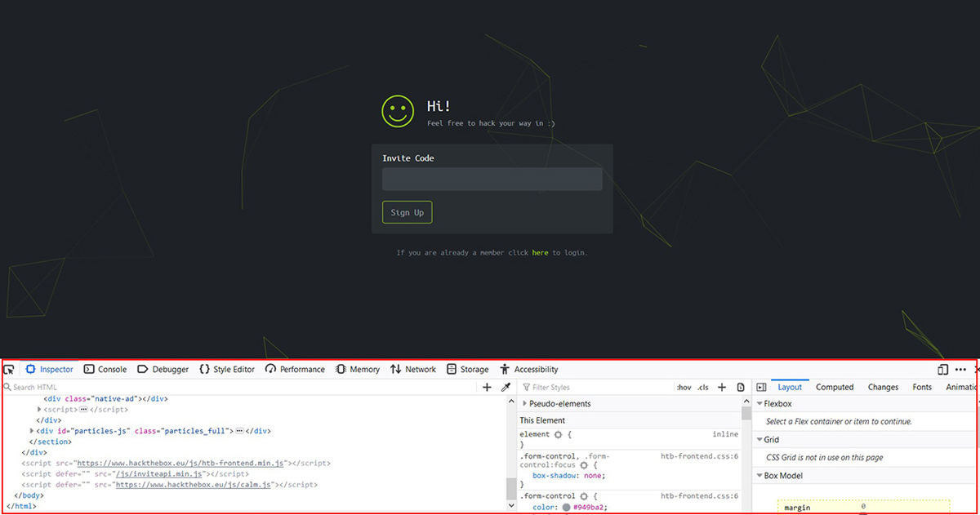Toggle the .cls classes panel
Image resolution: width=980 pixels, height=515 pixels.
703,388
